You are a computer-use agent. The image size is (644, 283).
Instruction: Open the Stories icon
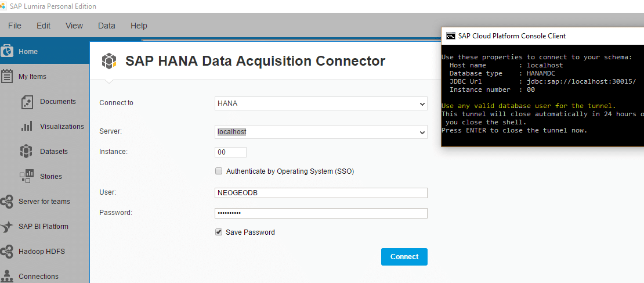pyautogui.click(x=27, y=176)
